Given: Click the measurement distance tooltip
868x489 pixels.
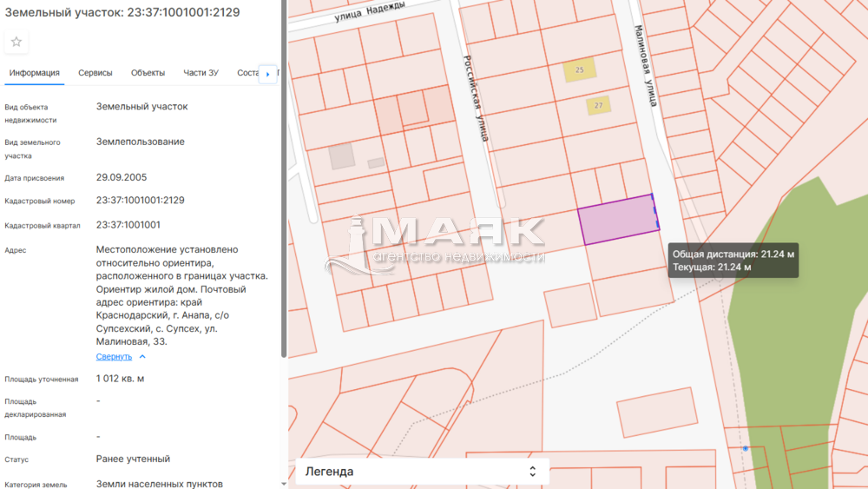Looking at the screenshot, I should click(x=733, y=261).
